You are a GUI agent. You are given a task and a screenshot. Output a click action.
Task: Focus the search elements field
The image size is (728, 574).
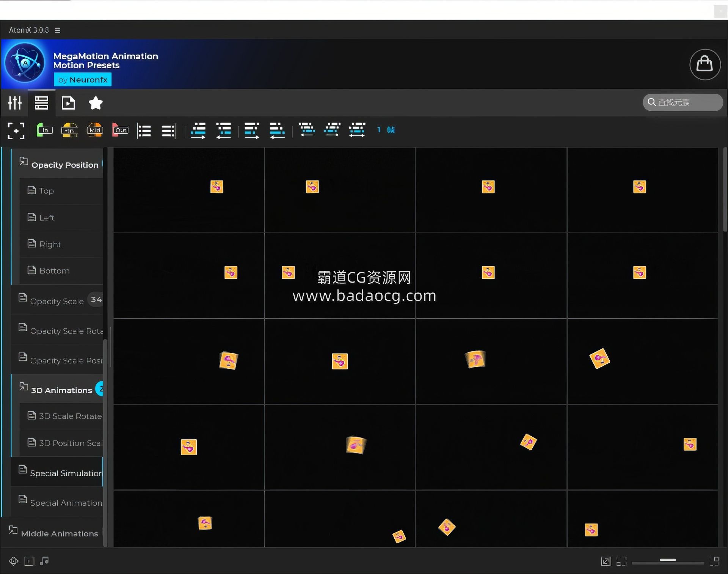[682, 102]
